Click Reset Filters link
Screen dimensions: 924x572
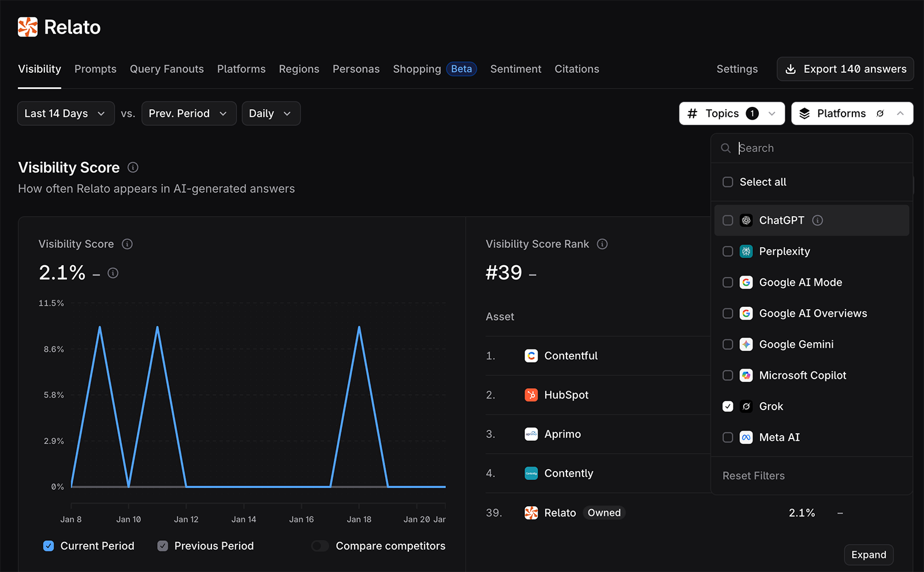click(x=753, y=476)
